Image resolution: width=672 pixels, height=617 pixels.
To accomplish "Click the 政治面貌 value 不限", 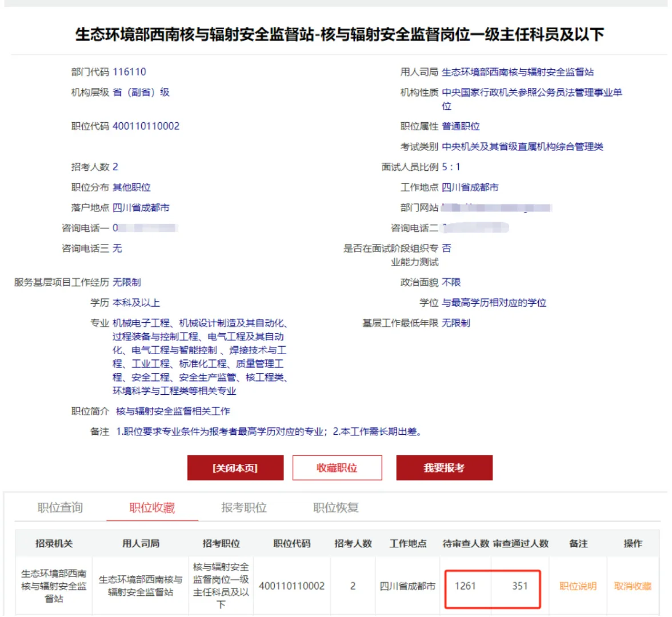I will [x=451, y=282].
